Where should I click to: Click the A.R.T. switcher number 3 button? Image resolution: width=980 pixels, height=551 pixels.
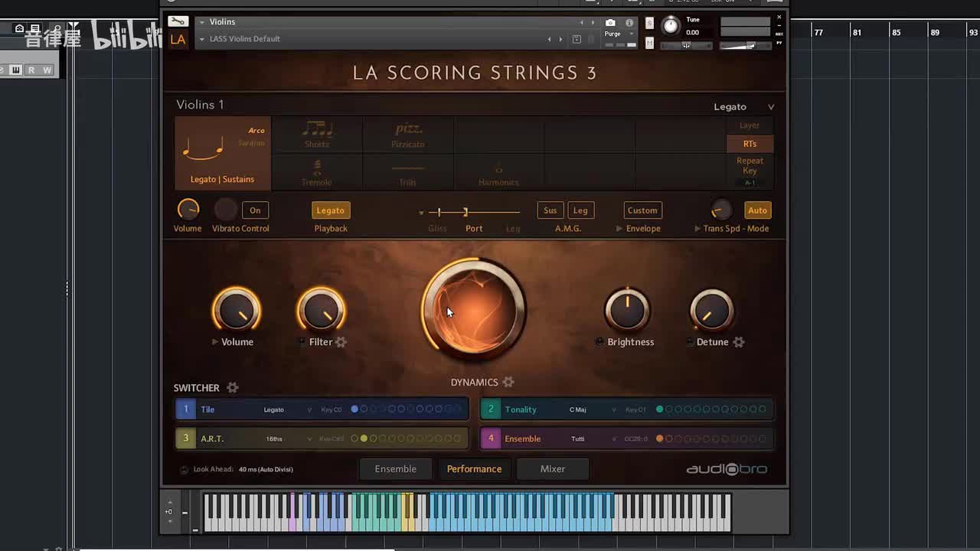click(x=185, y=439)
